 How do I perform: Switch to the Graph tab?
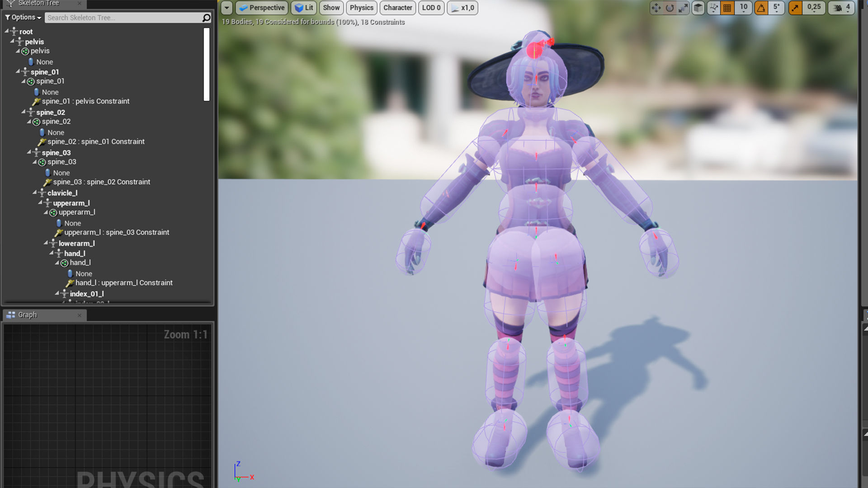(28, 315)
